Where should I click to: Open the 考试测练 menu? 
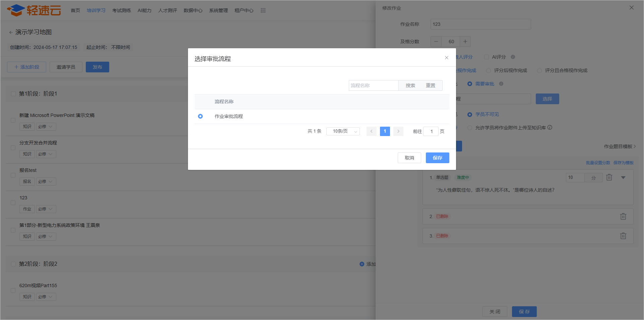point(121,10)
